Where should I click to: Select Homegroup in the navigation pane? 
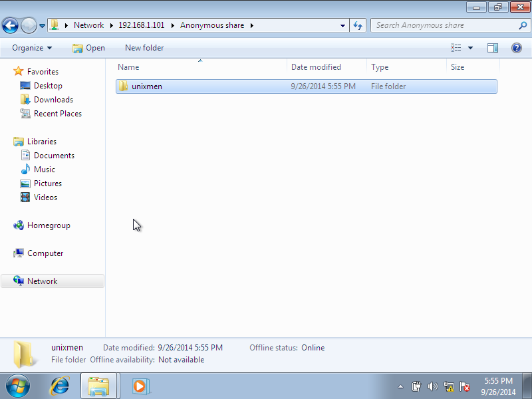tap(49, 225)
